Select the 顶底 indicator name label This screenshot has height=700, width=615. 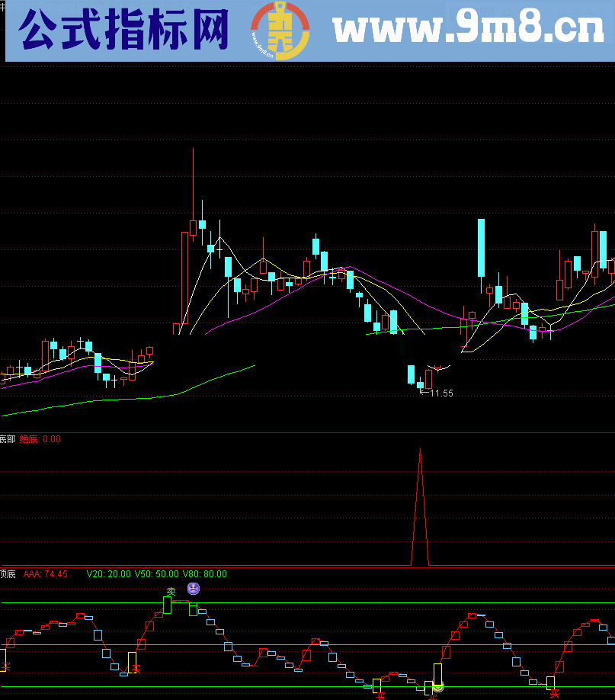point(7,574)
